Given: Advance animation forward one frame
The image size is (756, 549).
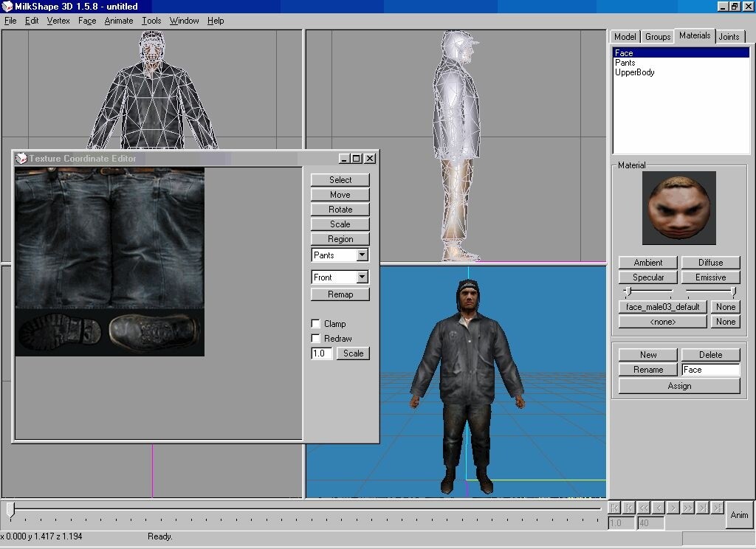Looking at the screenshot, I should pyautogui.click(x=673, y=508).
